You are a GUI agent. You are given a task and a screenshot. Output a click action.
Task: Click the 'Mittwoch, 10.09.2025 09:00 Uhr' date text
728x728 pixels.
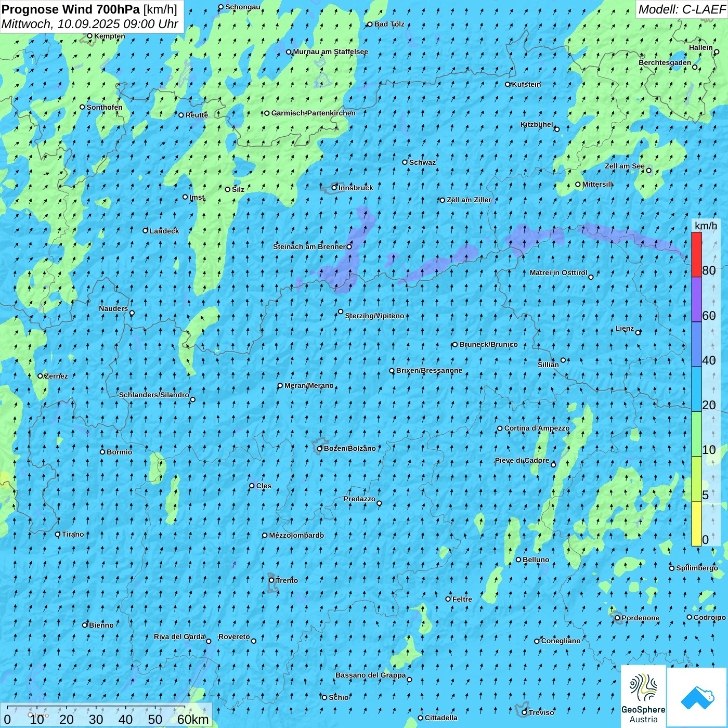click(90, 24)
